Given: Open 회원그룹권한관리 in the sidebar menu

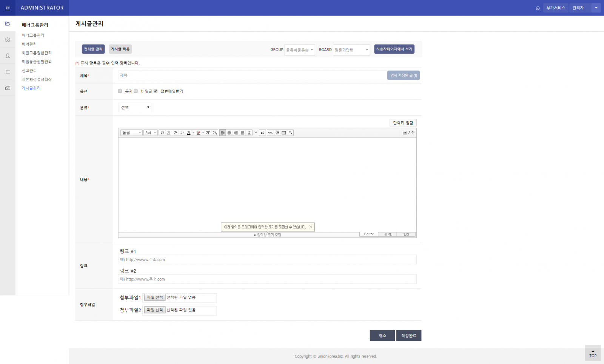Looking at the screenshot, I should pos(37,53).
